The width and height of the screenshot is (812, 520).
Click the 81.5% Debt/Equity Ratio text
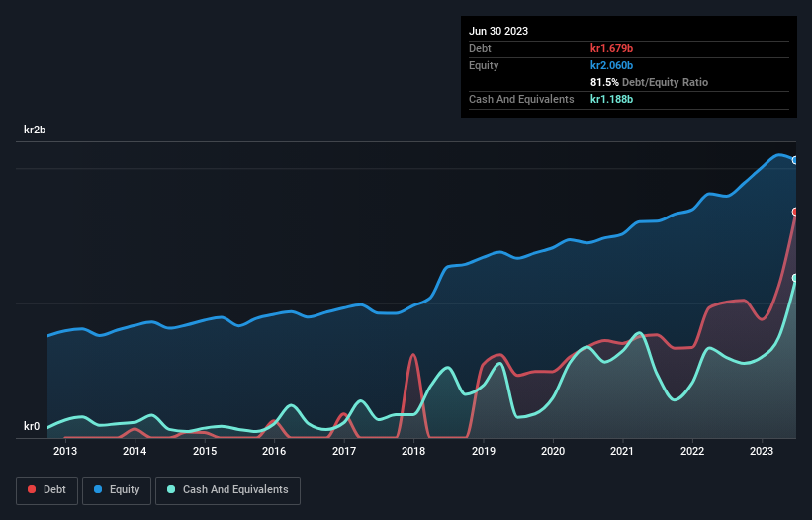[x=649, y=82]
